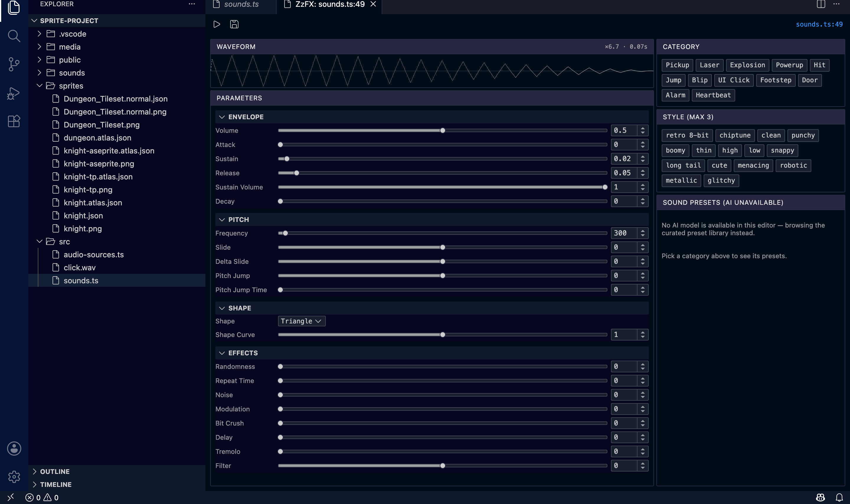Switch to the sounds.ts editor tab
The height and width of the screenshot is (504, 850).
point(241,4)
